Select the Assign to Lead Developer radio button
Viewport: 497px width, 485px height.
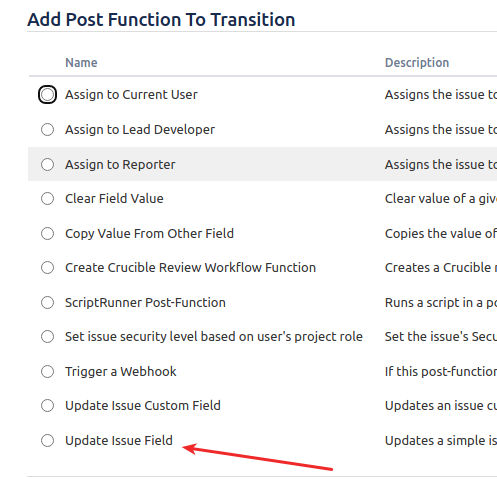47,130
